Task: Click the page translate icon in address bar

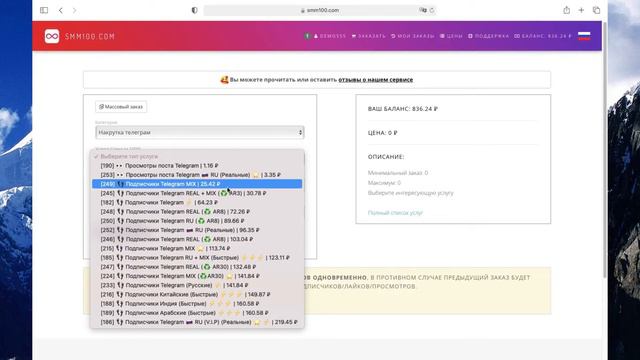Action: tap(423, 10)
